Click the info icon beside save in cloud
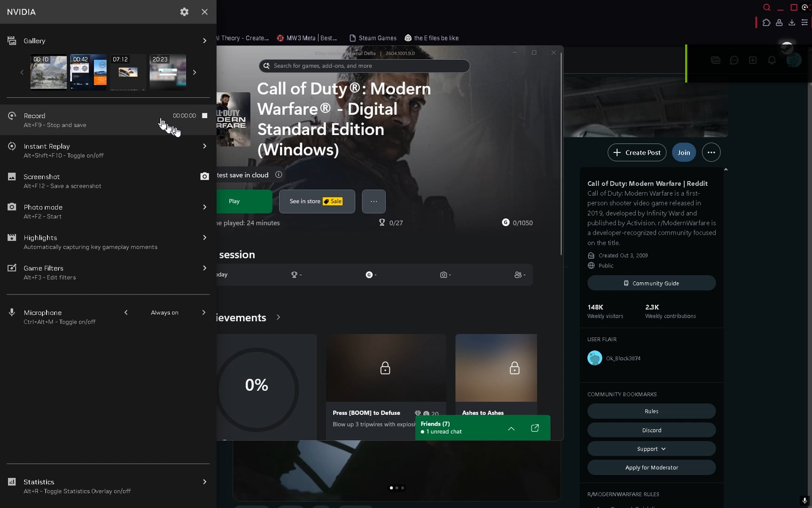The width and height of the screenshot is (812, 508). coord(279,175)
